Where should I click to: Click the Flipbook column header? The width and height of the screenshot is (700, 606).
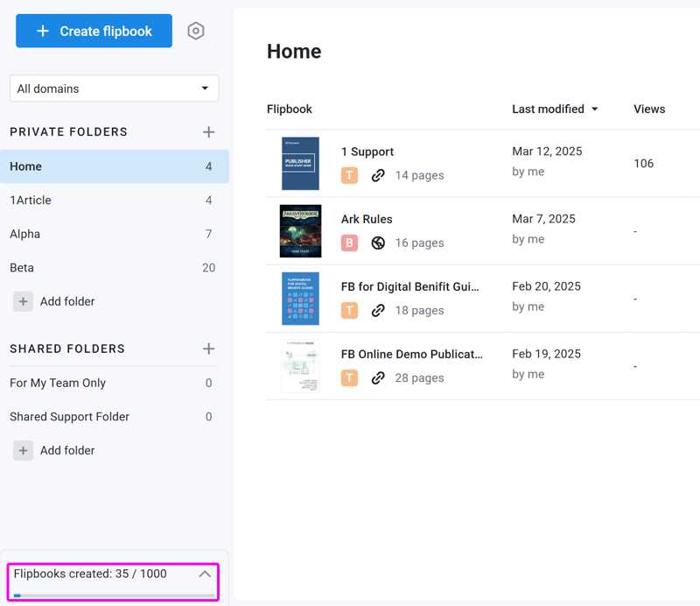[290, 109]
